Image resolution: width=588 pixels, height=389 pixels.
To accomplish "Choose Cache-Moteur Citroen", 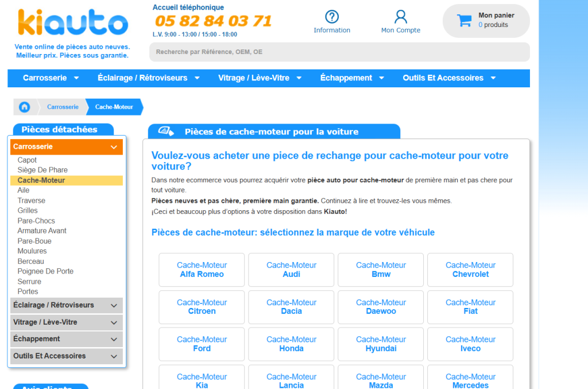I will pos(202,307).
